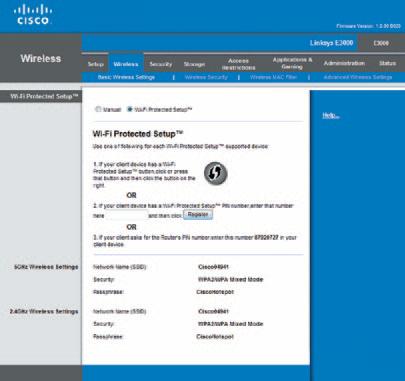The height and width of the screenshot is (381, 405).
Task: Open Basic Wireless Settings sub-tab
Action: [126, 77]
